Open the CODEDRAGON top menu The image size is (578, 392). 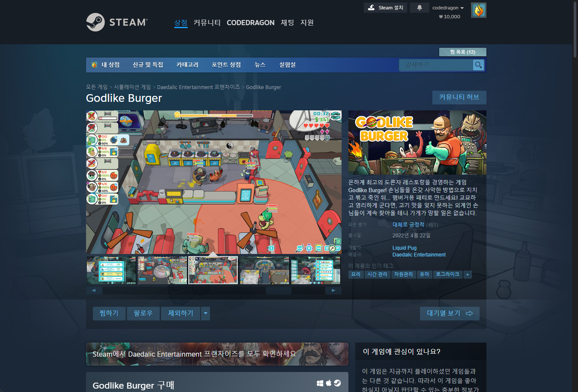[250, 23]
